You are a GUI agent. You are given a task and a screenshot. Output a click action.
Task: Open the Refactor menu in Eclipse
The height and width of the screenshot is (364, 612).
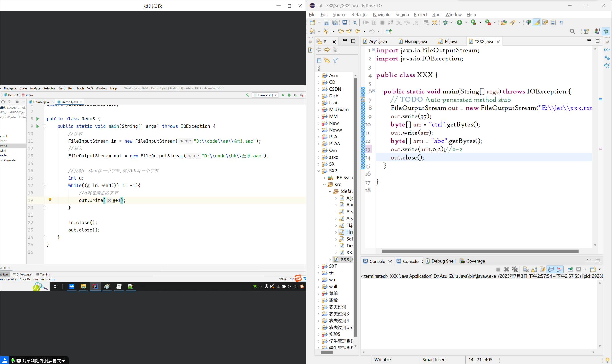click(359, 15)
